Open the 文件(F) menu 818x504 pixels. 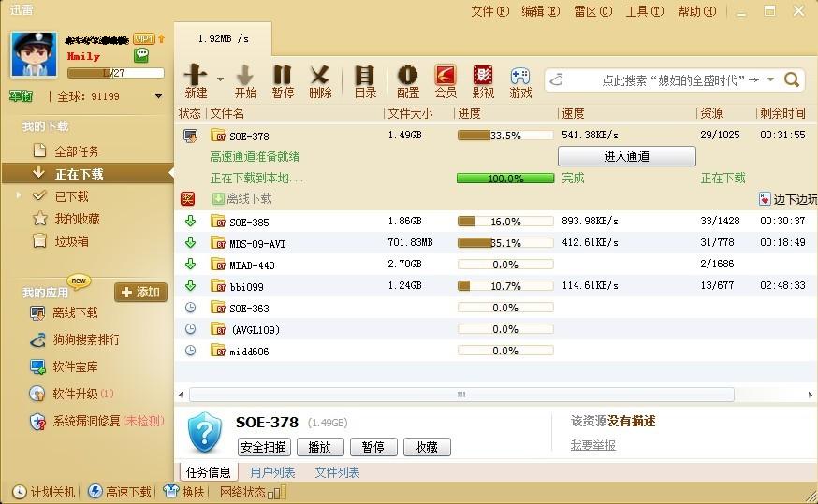coord(489,11)
